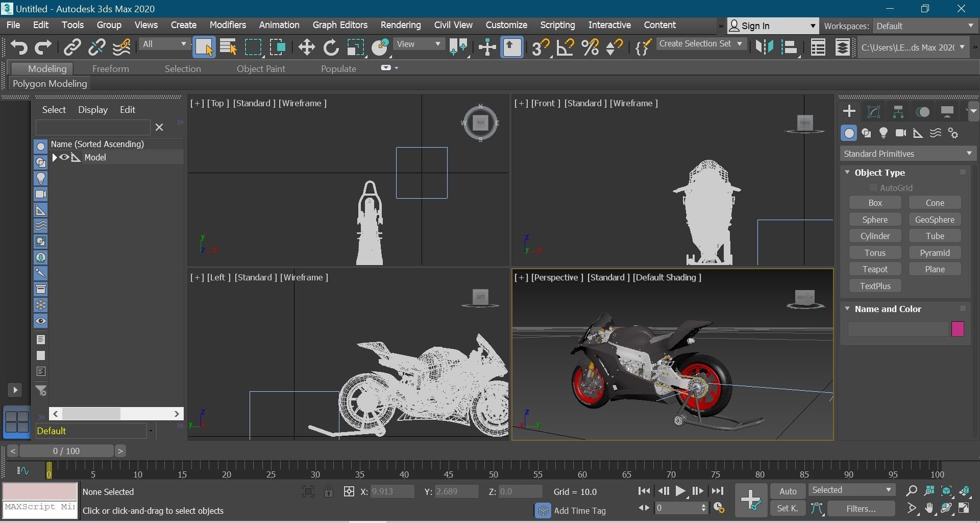Click the object name input field

coord(898,329)
